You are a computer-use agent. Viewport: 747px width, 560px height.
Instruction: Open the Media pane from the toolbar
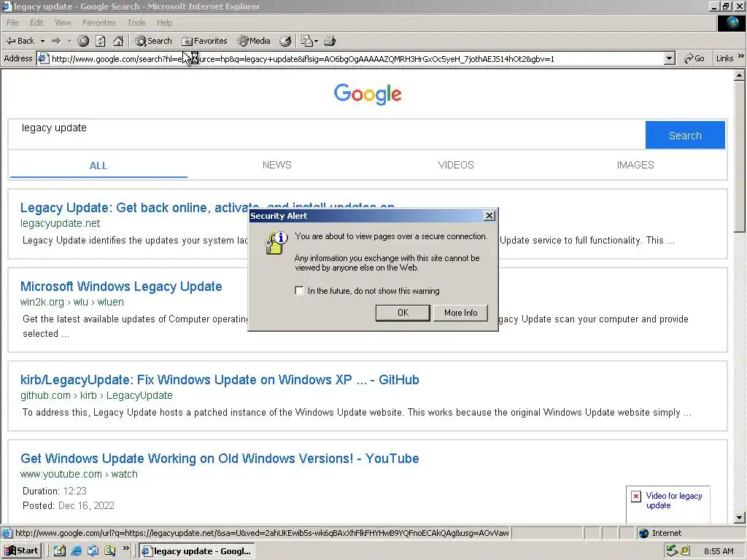[x=254, y=41]
